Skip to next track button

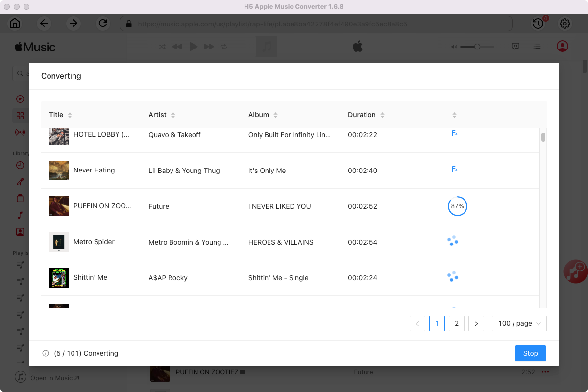click(209, 47)
